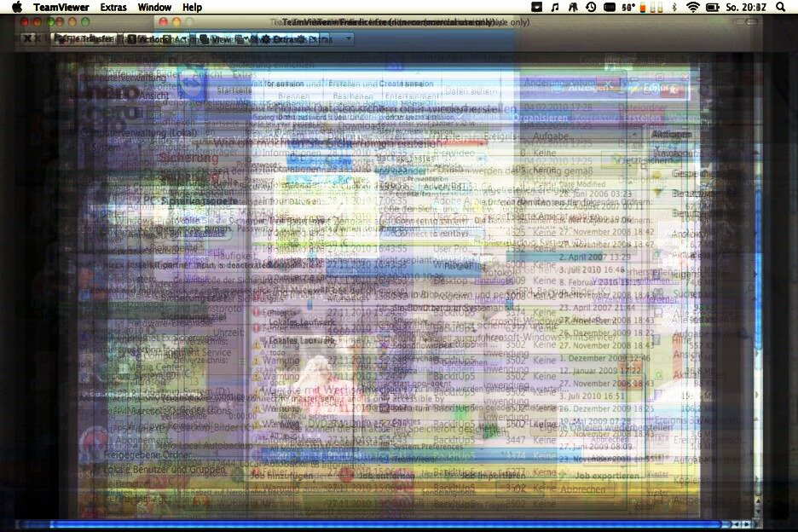Screen dimensions: 798x532
Task: Click the tray icon left of the music note
Action: pos(537,7)
